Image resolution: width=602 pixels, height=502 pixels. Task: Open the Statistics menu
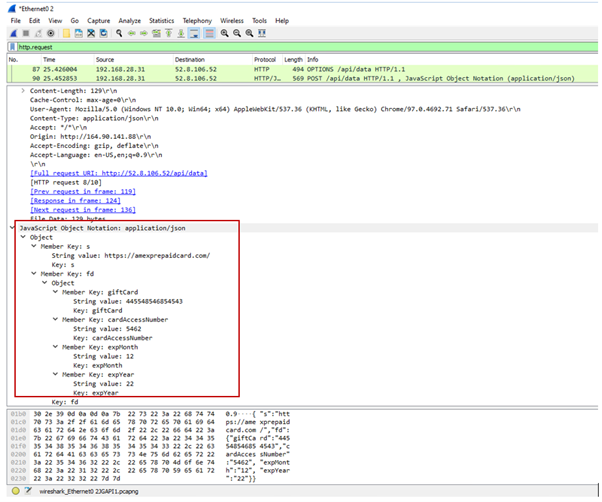pos(160,20)
